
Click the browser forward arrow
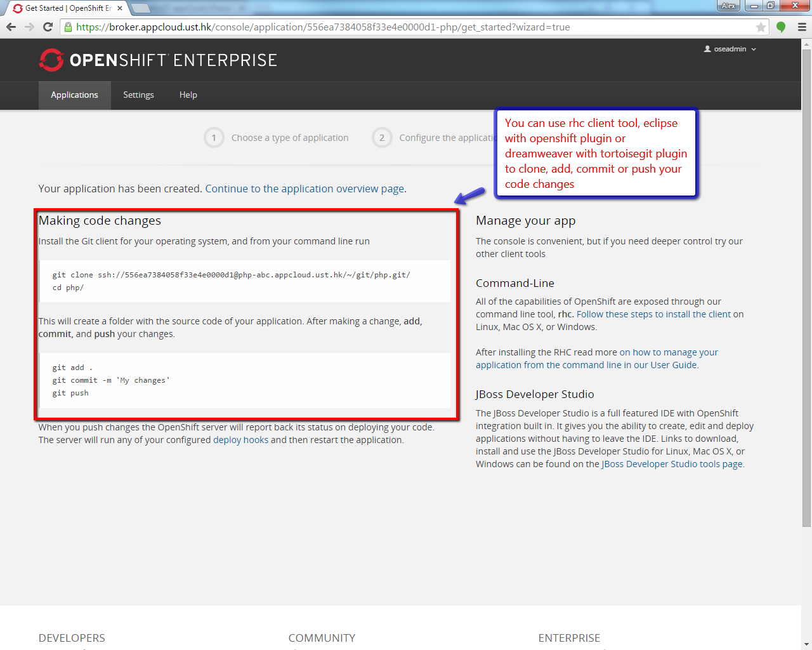pyautogui.click(x=29, y=27)
